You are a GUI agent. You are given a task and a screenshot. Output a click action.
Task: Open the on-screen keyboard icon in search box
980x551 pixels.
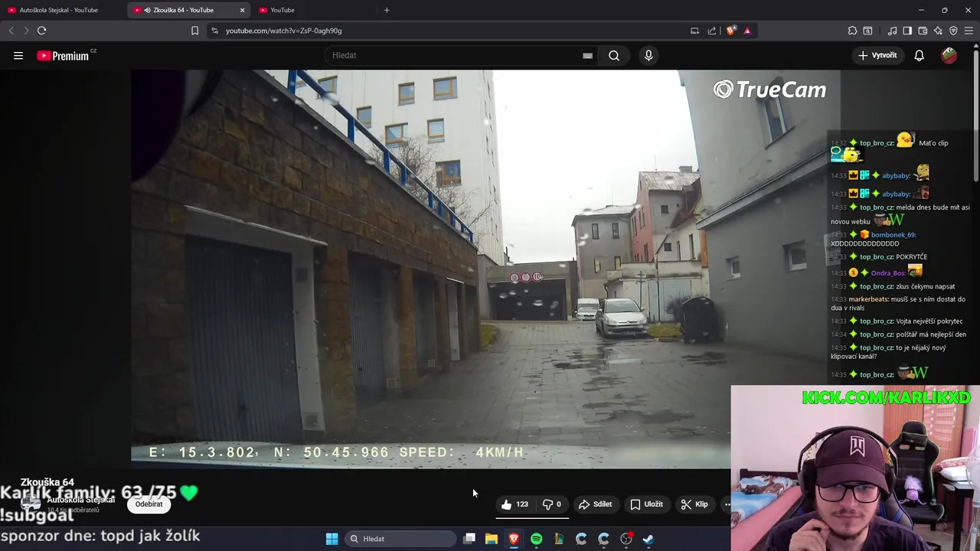[x=587, y=55]
